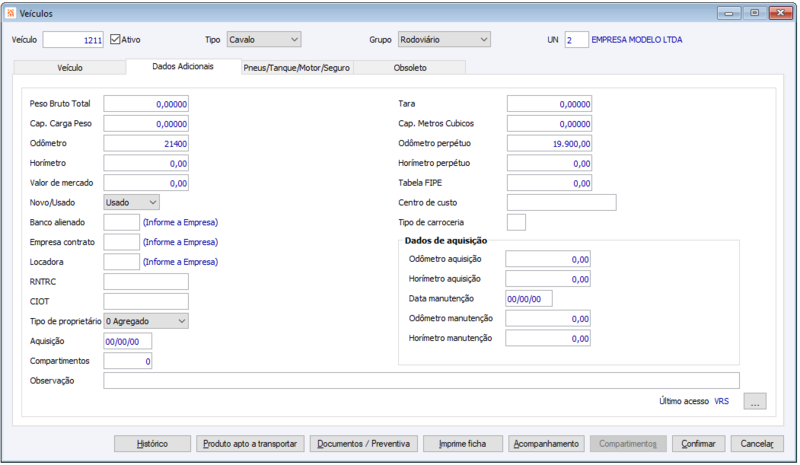
Task: Click the RNTRC input field
Action: point(146,282)
